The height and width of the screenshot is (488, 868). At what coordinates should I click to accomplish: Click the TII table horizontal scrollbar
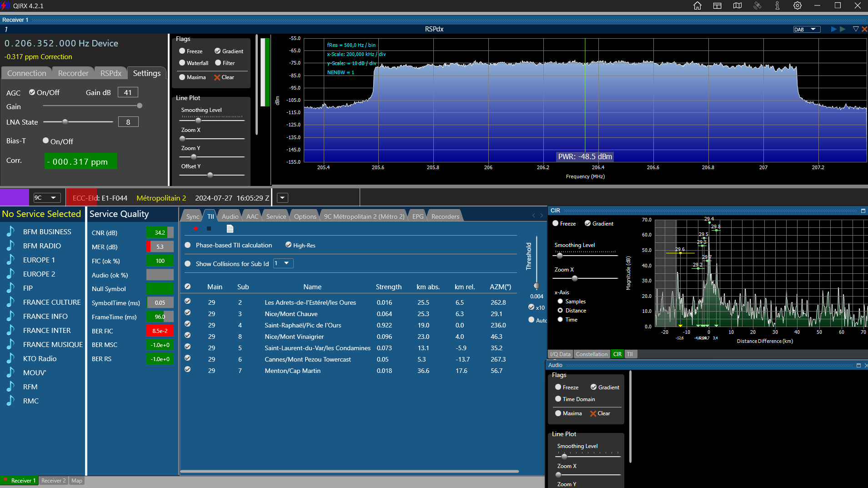click(x=349, y=472)
